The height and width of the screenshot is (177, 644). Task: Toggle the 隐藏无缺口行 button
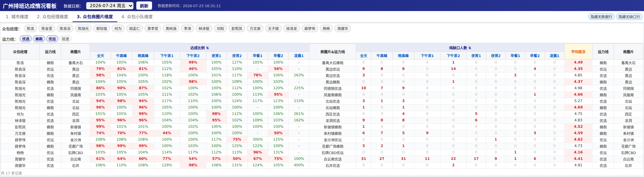(x=629, y=17)
